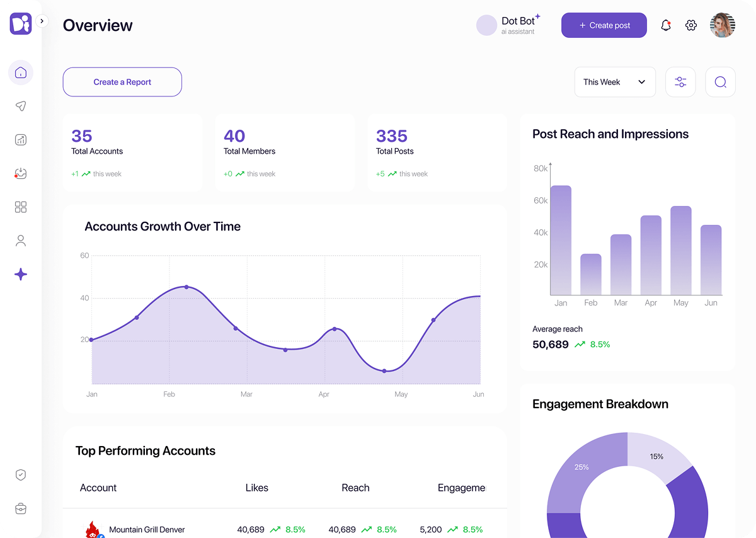This screenshot has height=538, width=756.
Task: Open the Briefcase icon in sidebar
Action: [x=21, y=508]
